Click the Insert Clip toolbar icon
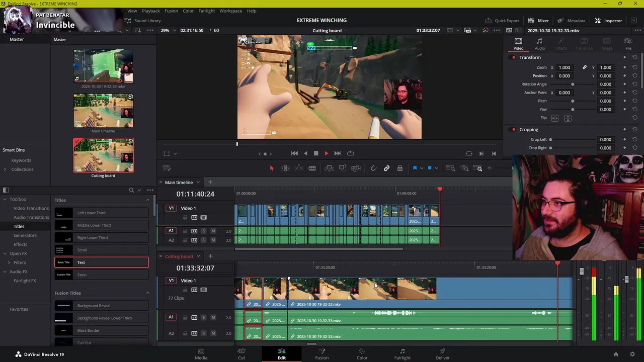This screenshot has width=644, height=362. point(329,168)
